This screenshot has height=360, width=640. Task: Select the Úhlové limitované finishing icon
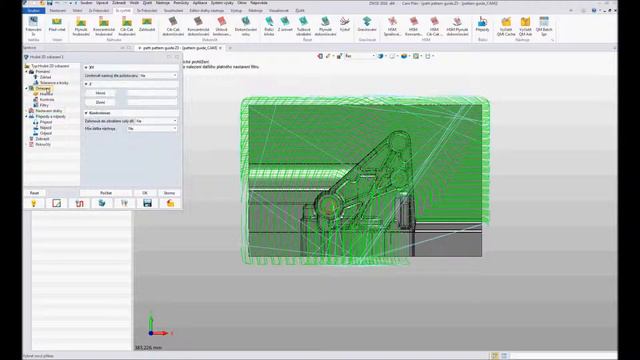point(221,27)
